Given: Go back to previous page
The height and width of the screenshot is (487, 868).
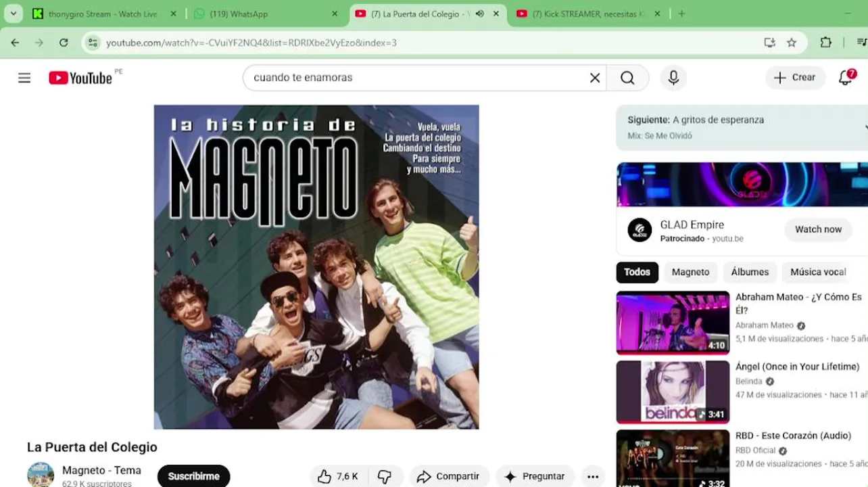Looking at the screenshot, I should point(15,43).
